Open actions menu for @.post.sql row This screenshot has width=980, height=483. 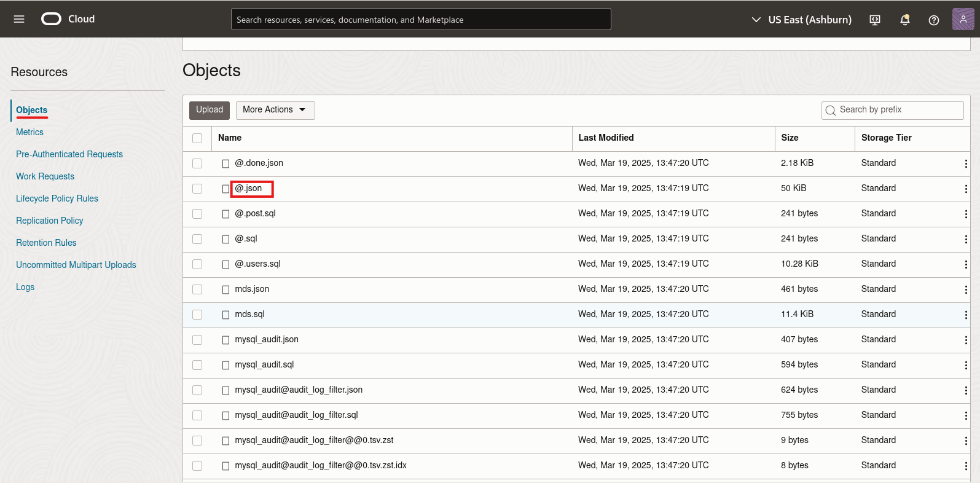point(966,214)
